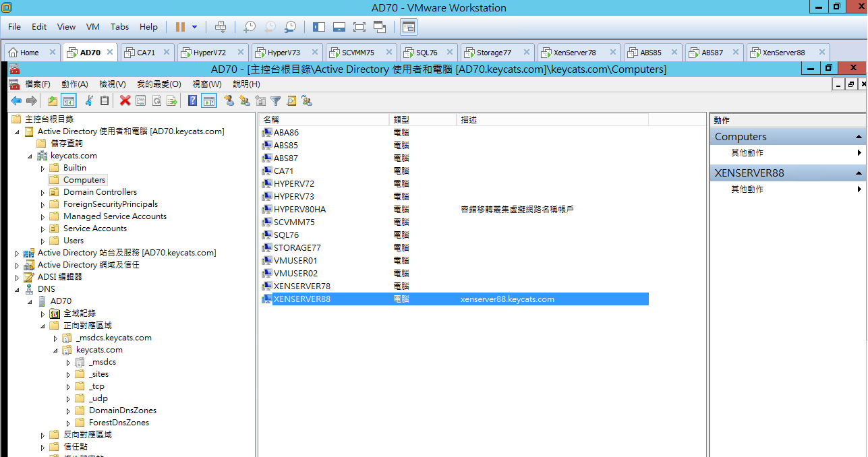Toggle the thumbnail bar icon in VMware toolbar
868x457 pixels.
[339, 27]
